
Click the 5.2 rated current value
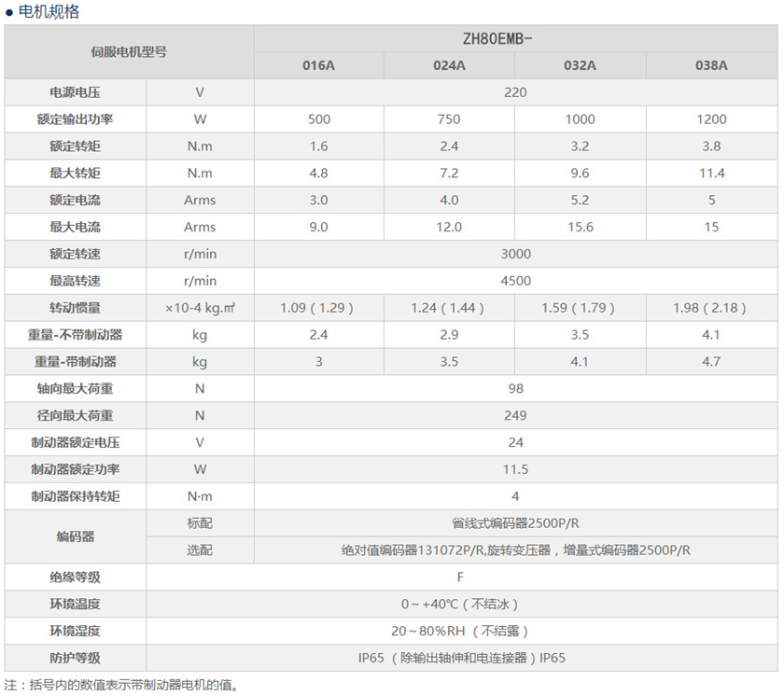pyautogui.click(x=580, y=200)
